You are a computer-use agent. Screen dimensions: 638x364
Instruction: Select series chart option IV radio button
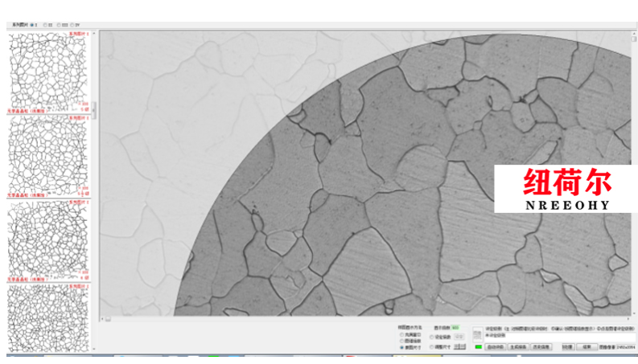point(72,25)
